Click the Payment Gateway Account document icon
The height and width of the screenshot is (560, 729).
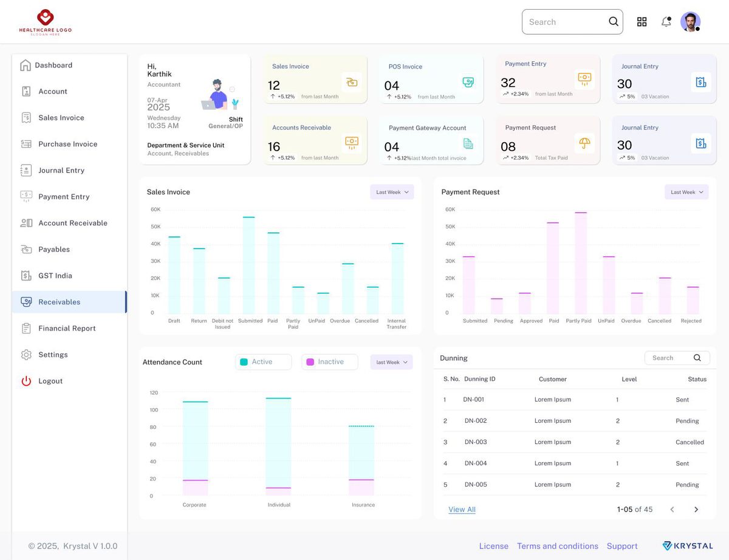(468, 143)
